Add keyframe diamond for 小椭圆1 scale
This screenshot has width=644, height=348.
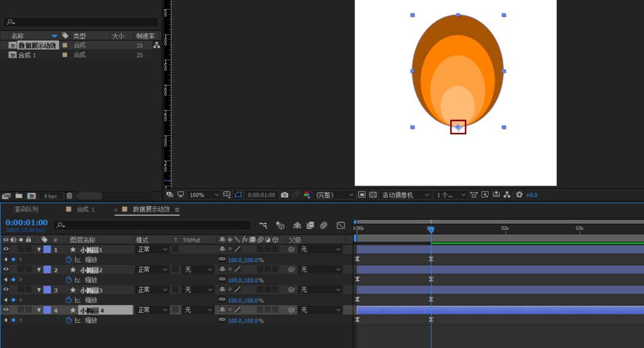click(x=13, y=260)
